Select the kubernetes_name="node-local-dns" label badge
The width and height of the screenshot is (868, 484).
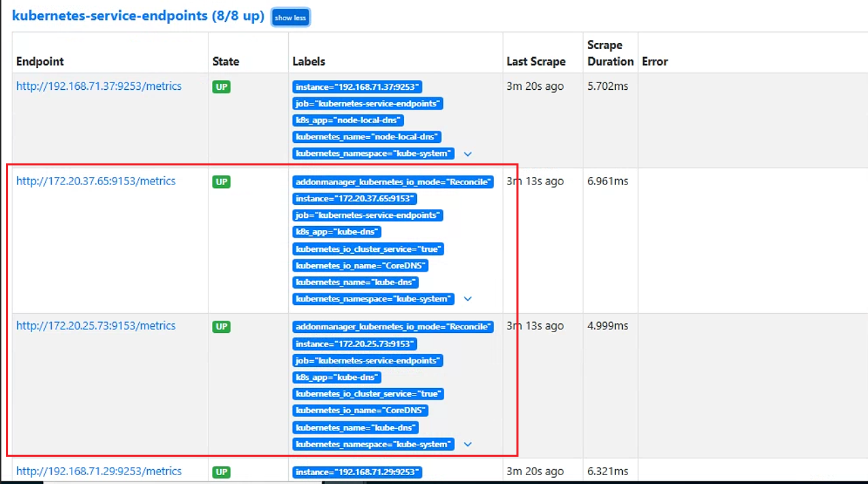coord(367,137)
